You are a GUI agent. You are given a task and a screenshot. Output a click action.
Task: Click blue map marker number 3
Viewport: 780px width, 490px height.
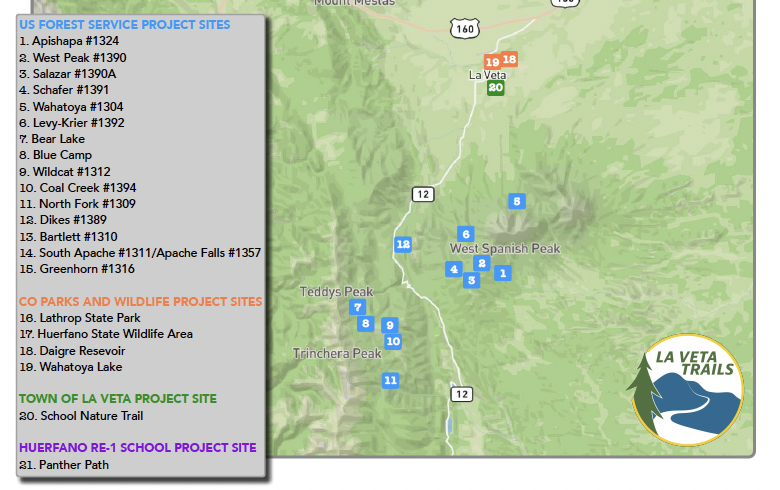(471, 280)
